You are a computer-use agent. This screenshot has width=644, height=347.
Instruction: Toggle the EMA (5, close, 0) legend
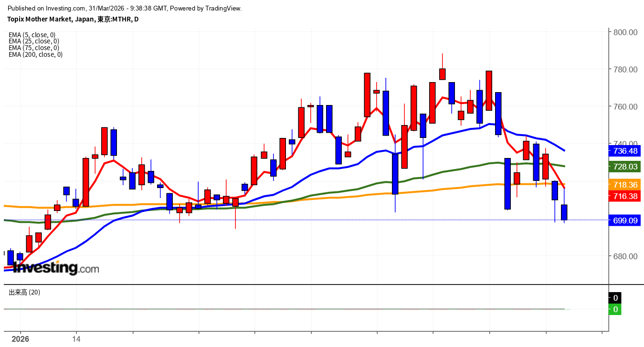[x=32, y=35]
